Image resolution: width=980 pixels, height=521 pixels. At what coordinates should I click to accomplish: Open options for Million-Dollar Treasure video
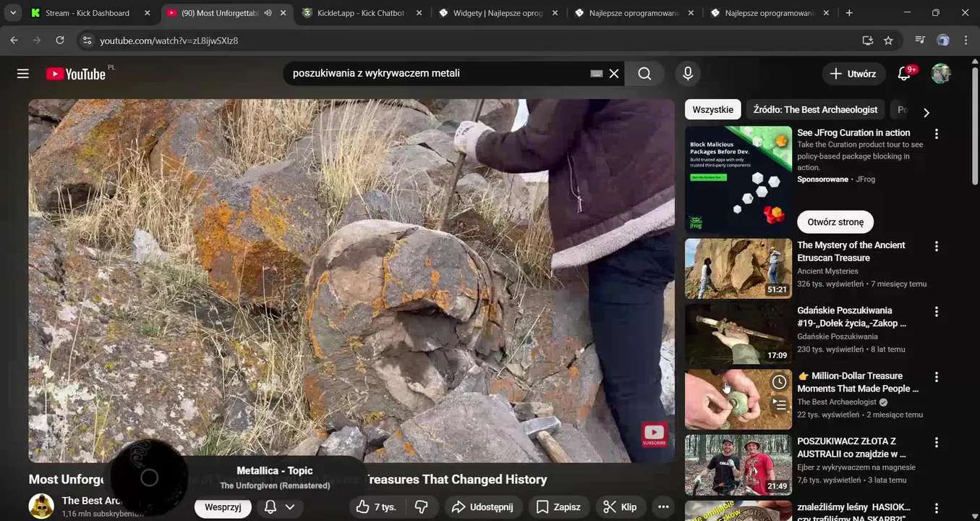tap(937, 377)
